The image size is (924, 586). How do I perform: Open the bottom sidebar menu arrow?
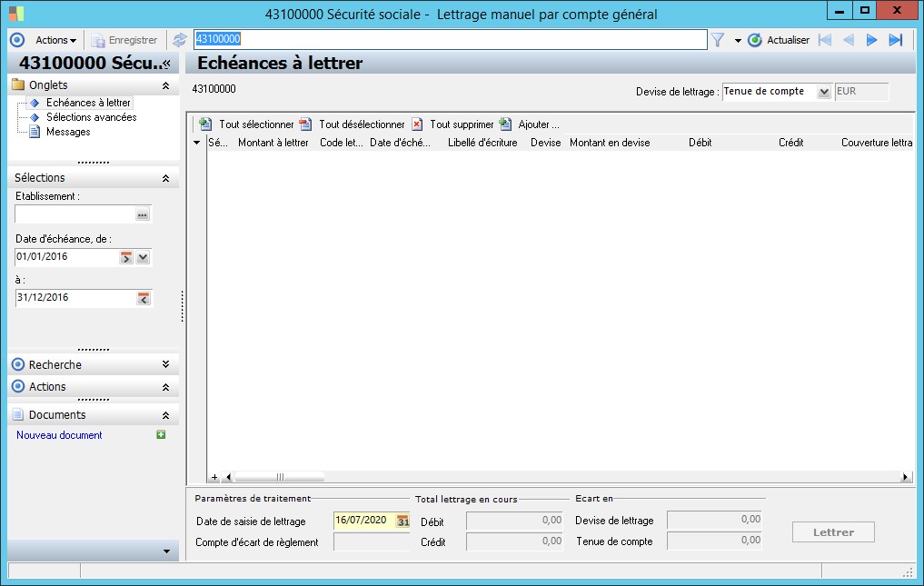pos(167,551)
